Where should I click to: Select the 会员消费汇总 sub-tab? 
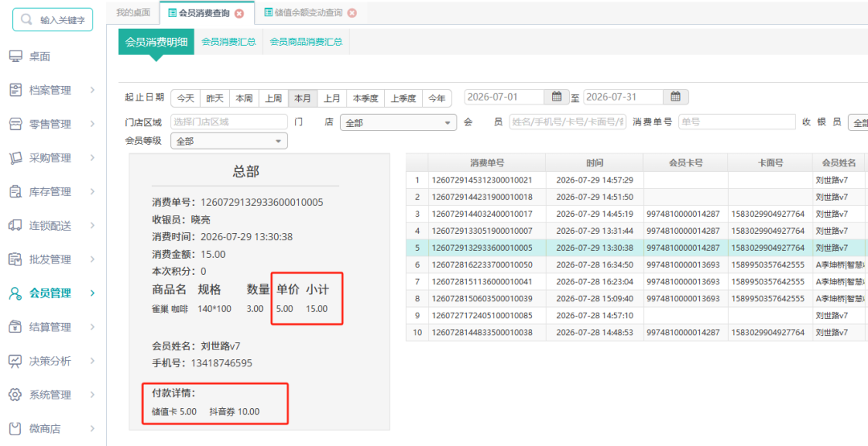coord(228,42)
